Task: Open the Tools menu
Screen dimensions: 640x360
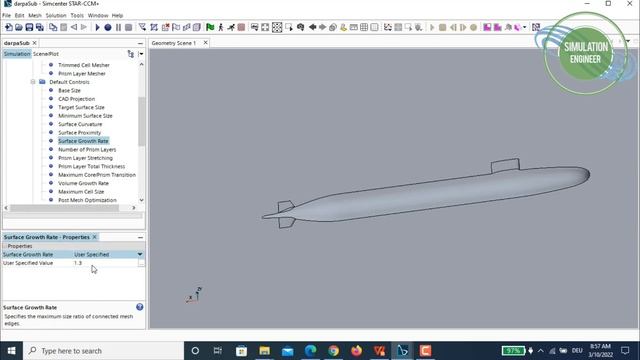Action: point(77,16)
